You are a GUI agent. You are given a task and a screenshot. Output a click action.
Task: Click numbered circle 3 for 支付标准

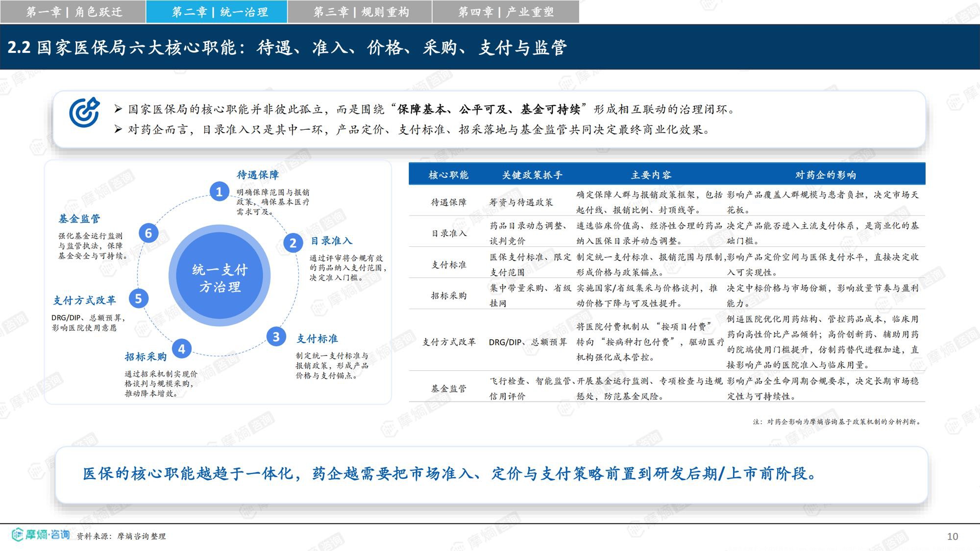click(x=276, y=336)
